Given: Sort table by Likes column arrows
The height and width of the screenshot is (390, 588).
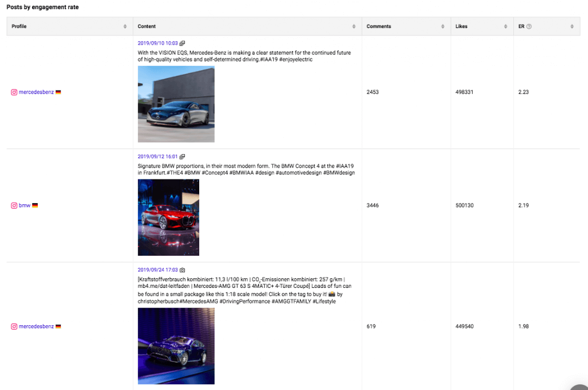Looking at the screenshot, I should coord(505,26).
